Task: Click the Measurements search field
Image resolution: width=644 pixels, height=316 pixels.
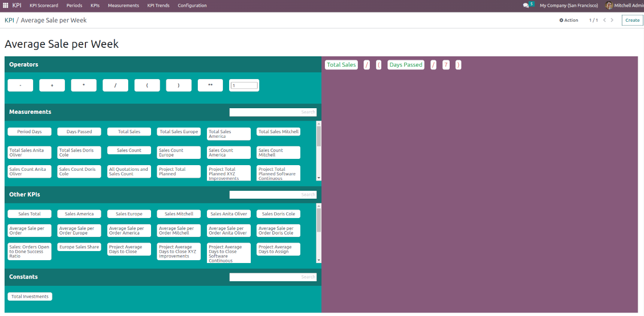Action: click(272, 112)
